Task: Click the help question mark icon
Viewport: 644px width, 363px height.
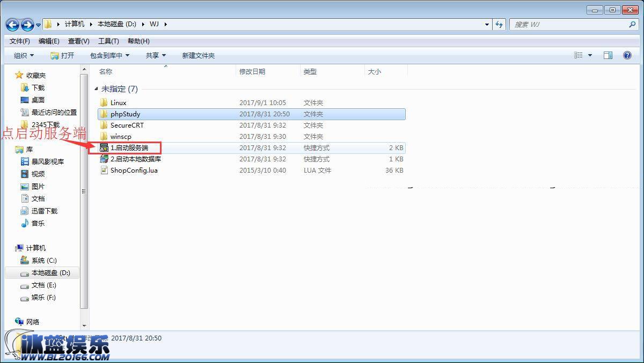Action: point(627,55)
